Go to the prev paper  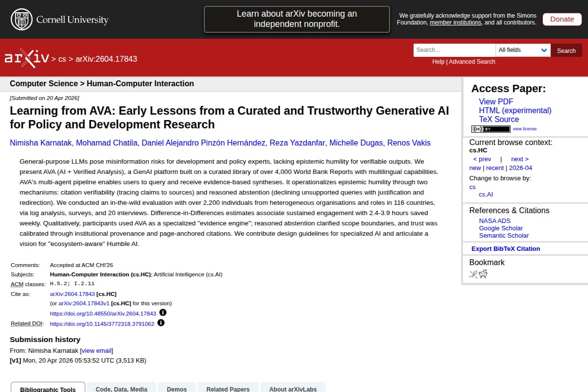(482, 159)
